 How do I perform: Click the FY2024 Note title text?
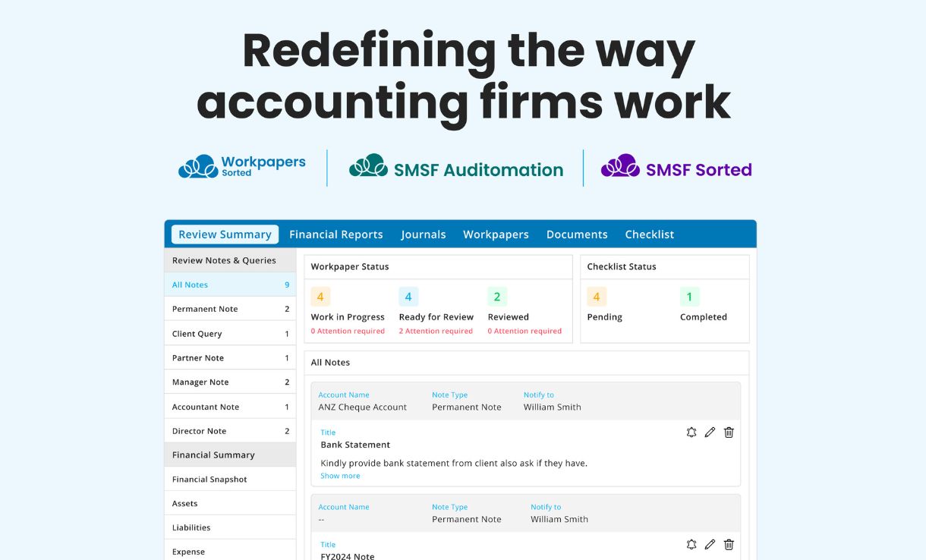click(348, 556)
